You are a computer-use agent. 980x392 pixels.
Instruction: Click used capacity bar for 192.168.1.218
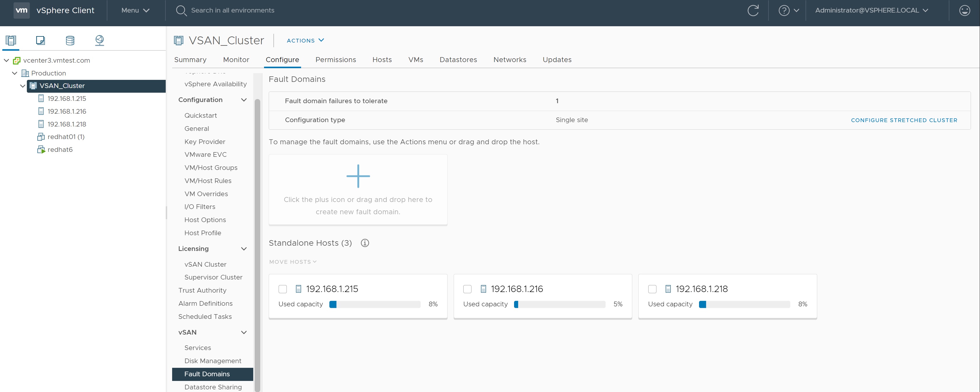[x=745, y=304]
